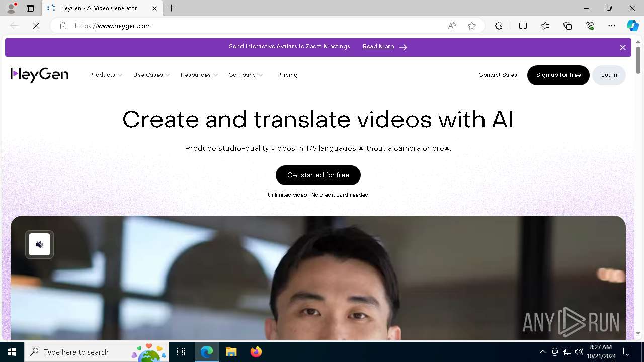Launch Firefox from the taskbar
This screenshot has width=644, height=362.
[x=256, y=352]
